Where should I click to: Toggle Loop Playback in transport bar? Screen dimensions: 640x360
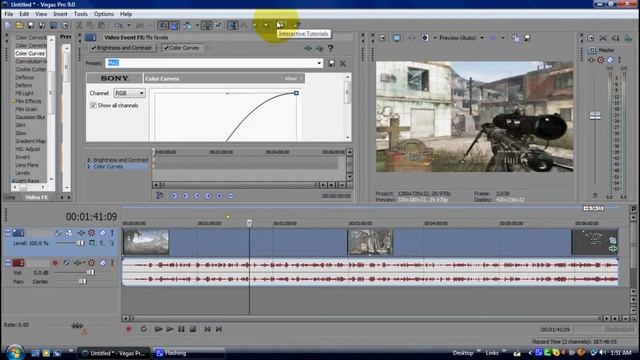tap(144, 329)
